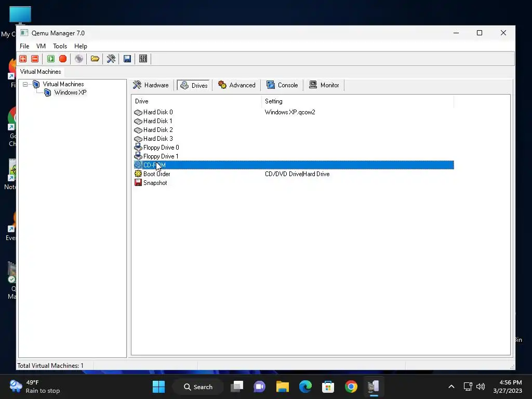Screen dimensions: 532x399
Task: Click the Qemu Manager title bar icon
Action: pos(24,33)
